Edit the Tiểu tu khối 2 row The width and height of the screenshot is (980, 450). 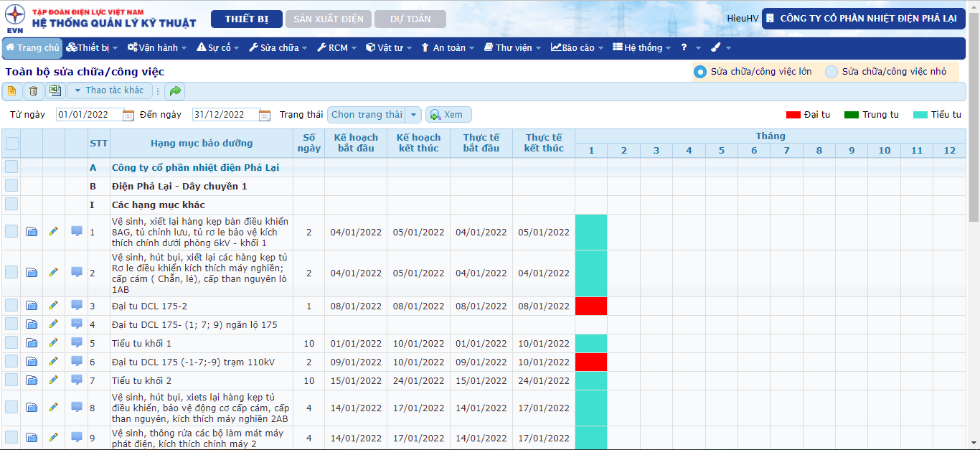(x=53, y=380)
